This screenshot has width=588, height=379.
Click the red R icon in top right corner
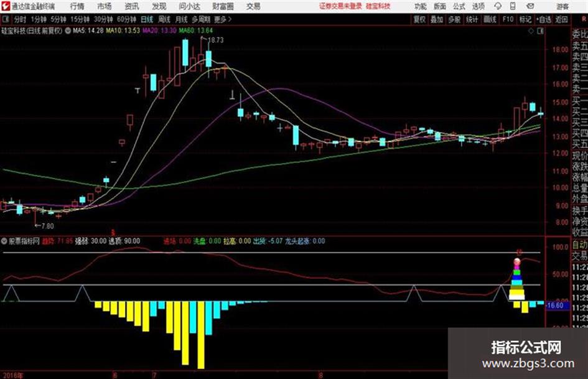click(x=584, y=19)
